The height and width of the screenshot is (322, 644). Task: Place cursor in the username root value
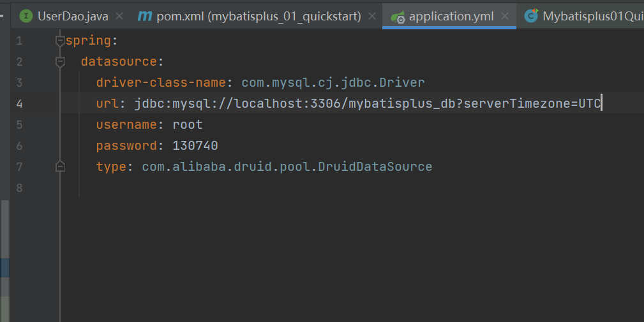pyautogui.click(x=187, y=124)
